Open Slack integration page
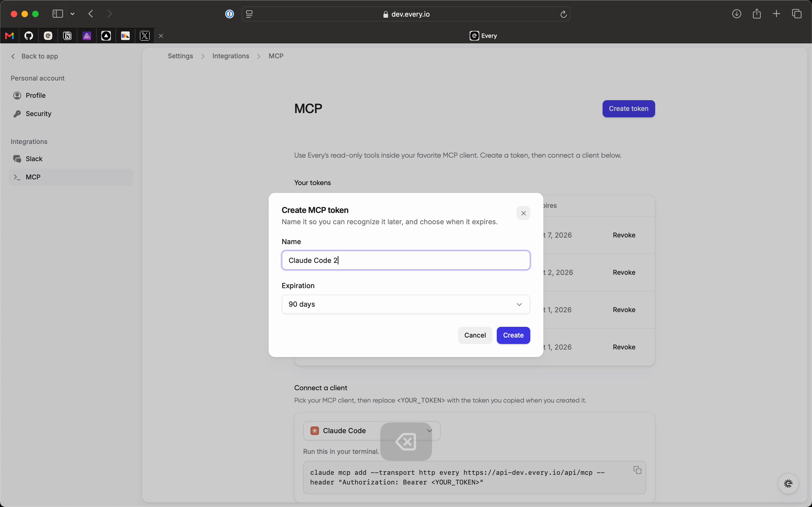The height and width of the screenshot is (507, 812). [71, 159]
